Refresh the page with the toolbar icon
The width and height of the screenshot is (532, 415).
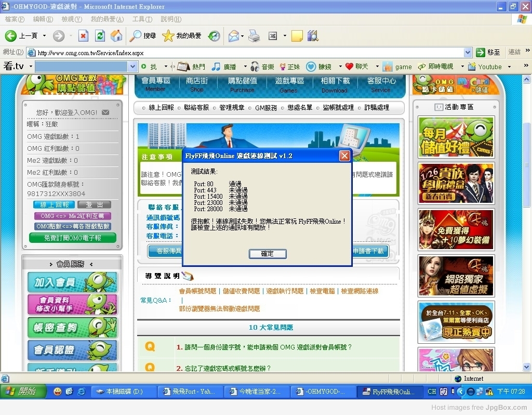100,36
